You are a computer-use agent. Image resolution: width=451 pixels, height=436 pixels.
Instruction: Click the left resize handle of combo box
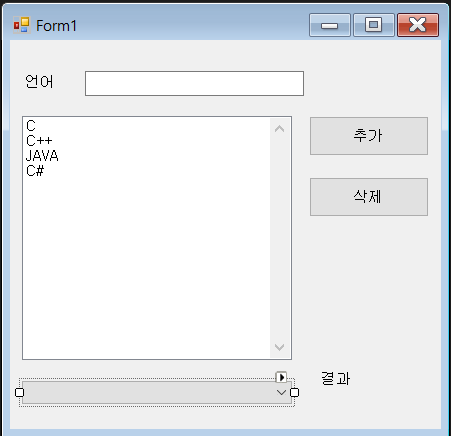click(20, 393)
